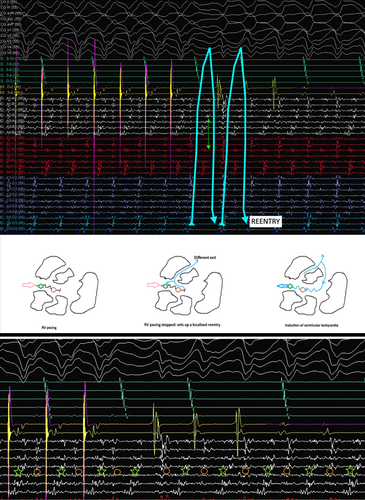Click the "Different exit" label
This screenshot has height=500, width=365.
pyautogui.click(x=205, y=257)
